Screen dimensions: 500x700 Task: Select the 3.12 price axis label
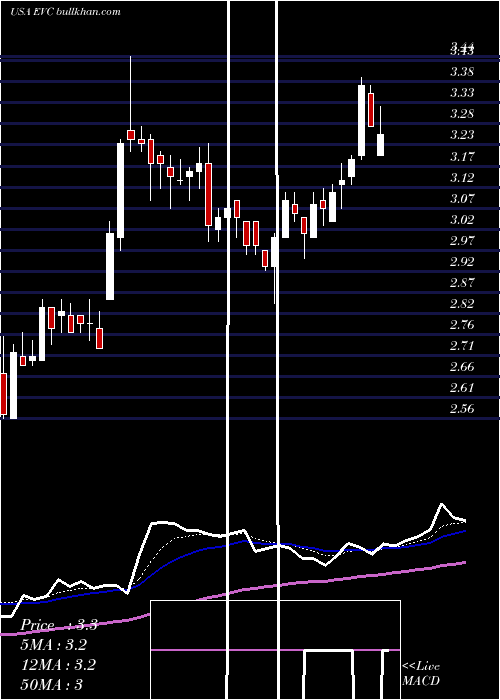[462, 178]
